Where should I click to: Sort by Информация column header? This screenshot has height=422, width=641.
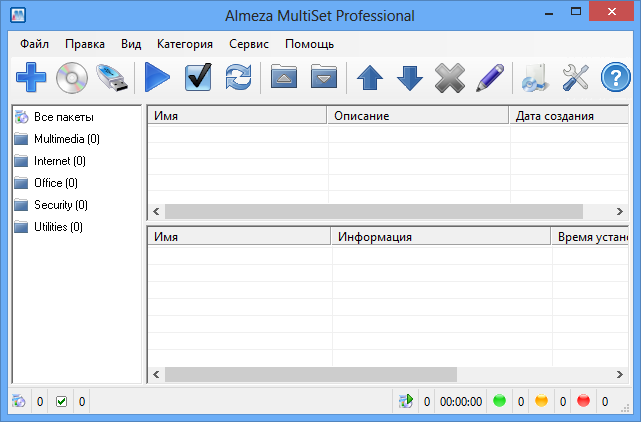click(441, 237)
